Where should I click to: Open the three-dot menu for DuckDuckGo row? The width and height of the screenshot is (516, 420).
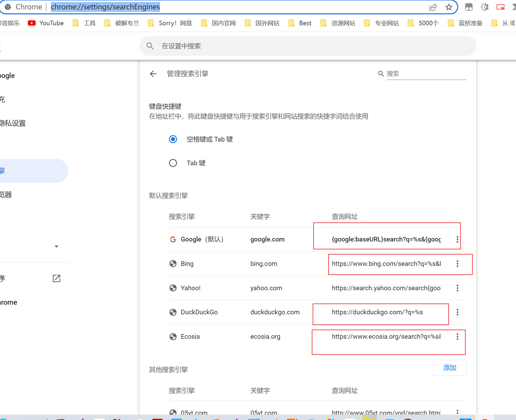coord(457,312)
